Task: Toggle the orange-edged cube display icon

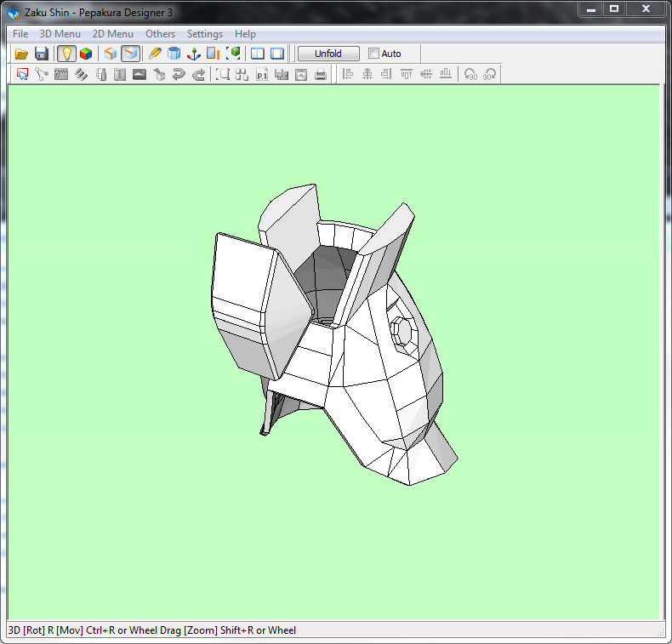Action: [111, 54]
